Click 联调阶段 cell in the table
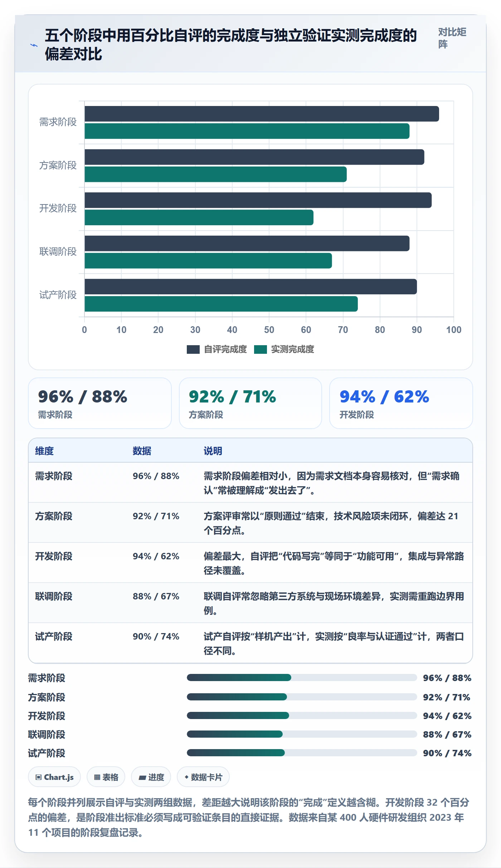 click(54, 596)
